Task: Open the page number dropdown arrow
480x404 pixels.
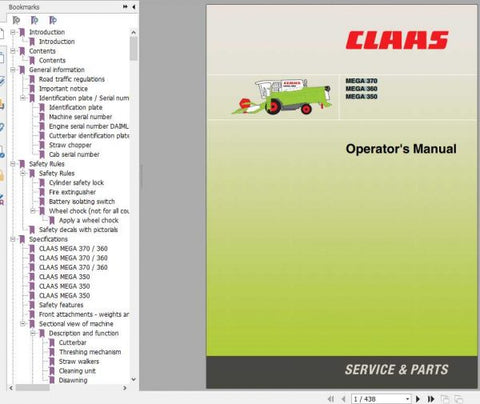Action: click(x=407, y=399)
